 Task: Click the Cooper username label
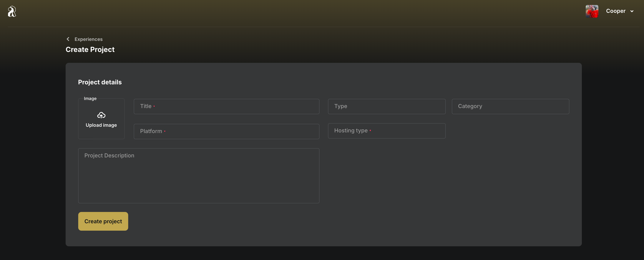click(x=616, y=11)
